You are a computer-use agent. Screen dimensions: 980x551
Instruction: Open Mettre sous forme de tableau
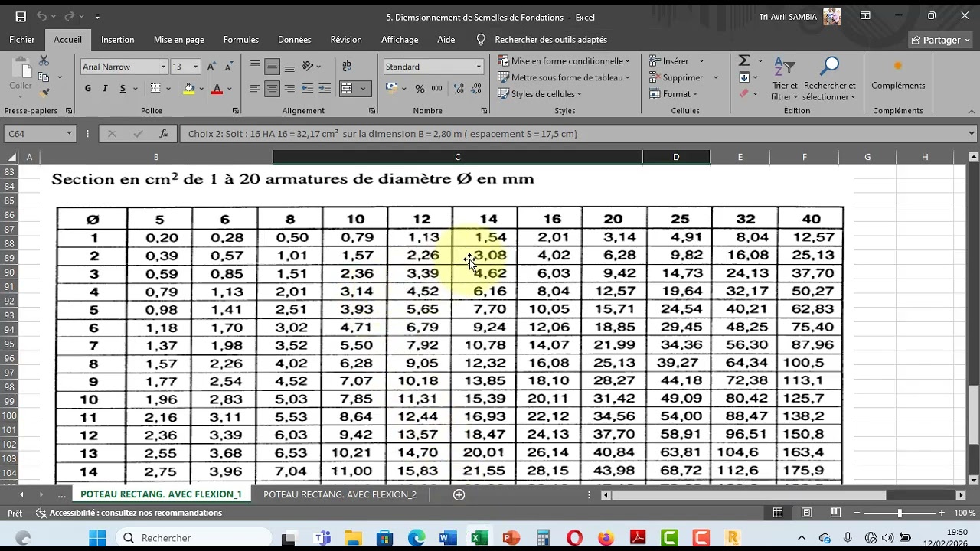click(x=564, y=77)
